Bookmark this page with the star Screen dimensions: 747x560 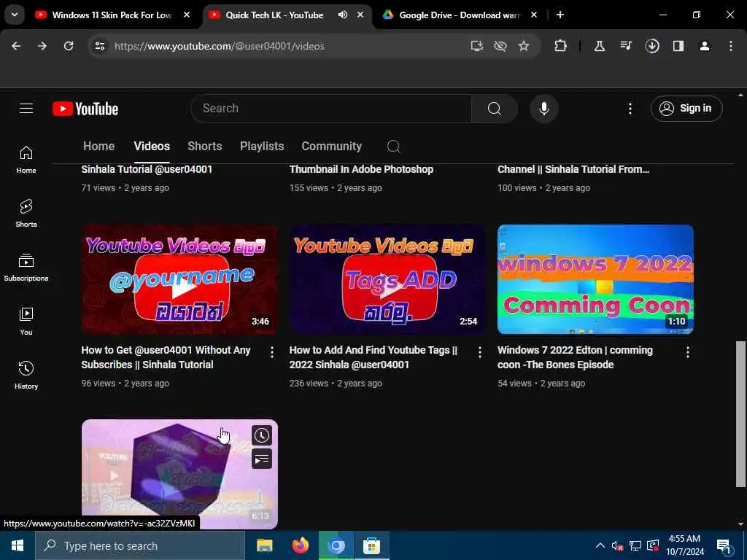point(524,46)
